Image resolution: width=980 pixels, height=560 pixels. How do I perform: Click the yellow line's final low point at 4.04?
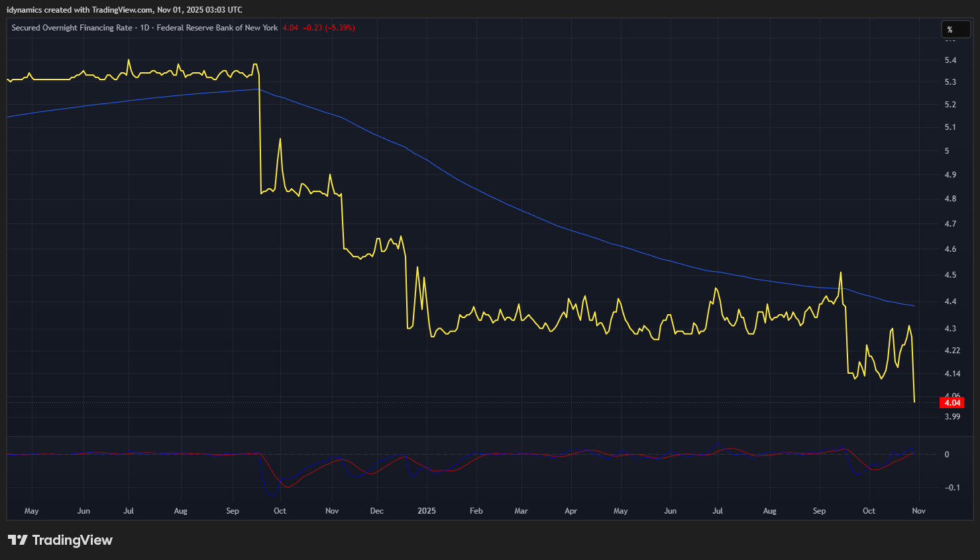[x=914, y=402]
